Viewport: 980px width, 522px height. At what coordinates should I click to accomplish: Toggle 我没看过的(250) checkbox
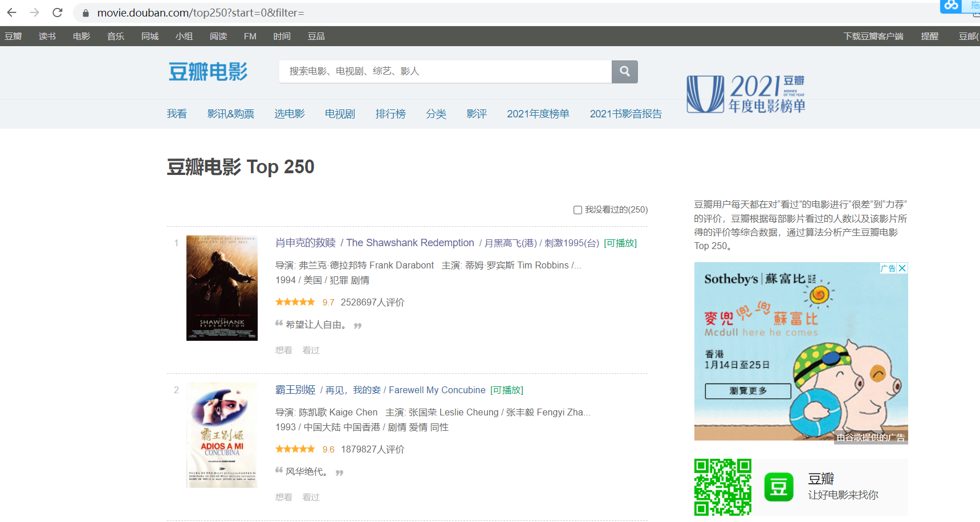[578, 210]
